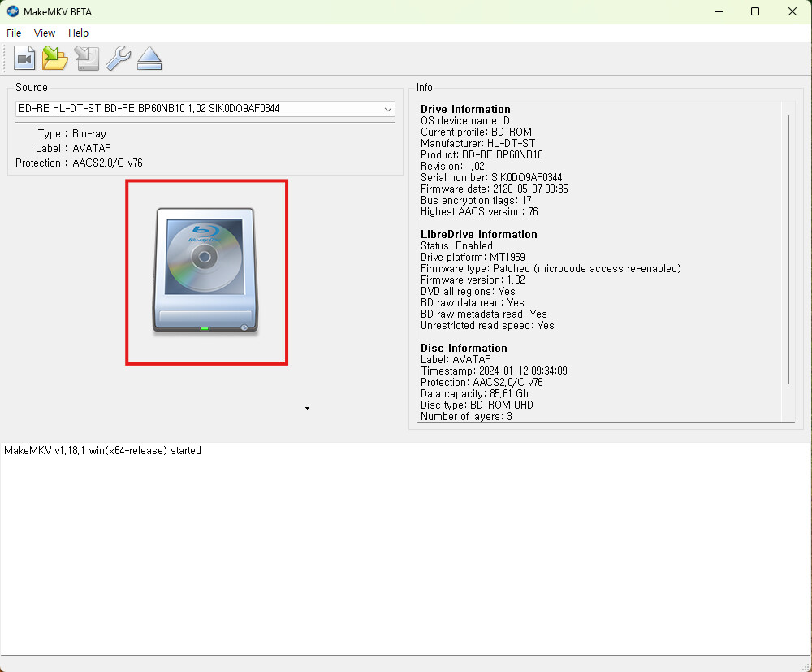Minimize the MakeMKV BETA window
The image size is (812, 672).
click(719, 11)
